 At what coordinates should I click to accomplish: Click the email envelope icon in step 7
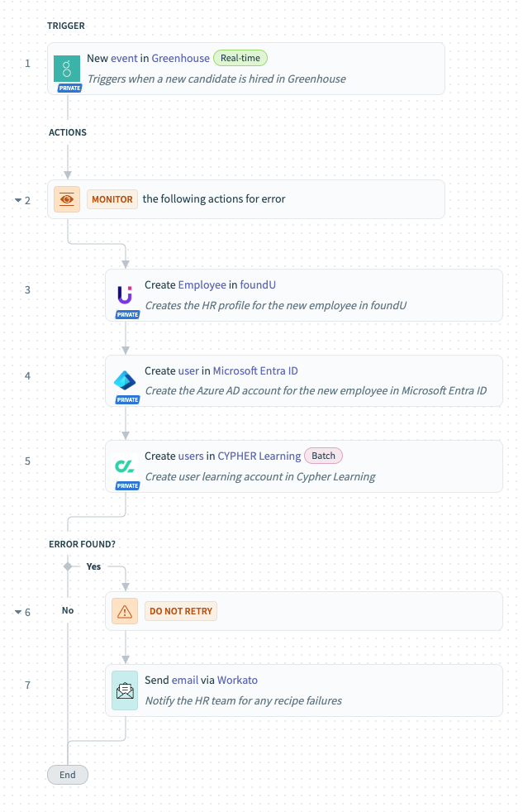tap(125, 690)
